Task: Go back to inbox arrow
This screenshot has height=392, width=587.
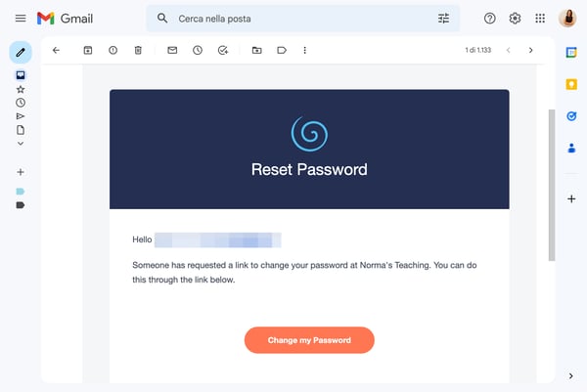Action: click(56, 50)
